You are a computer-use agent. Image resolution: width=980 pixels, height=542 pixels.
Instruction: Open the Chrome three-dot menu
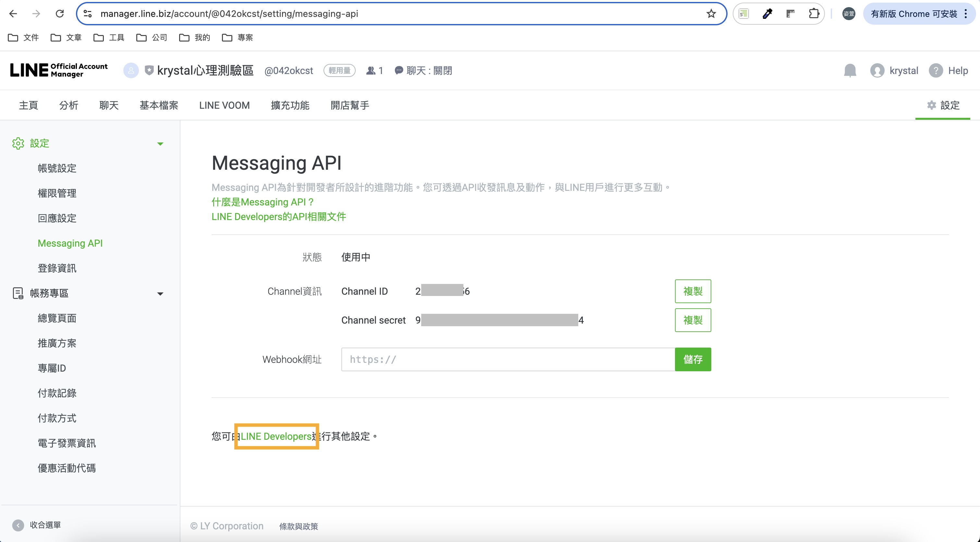965,14
